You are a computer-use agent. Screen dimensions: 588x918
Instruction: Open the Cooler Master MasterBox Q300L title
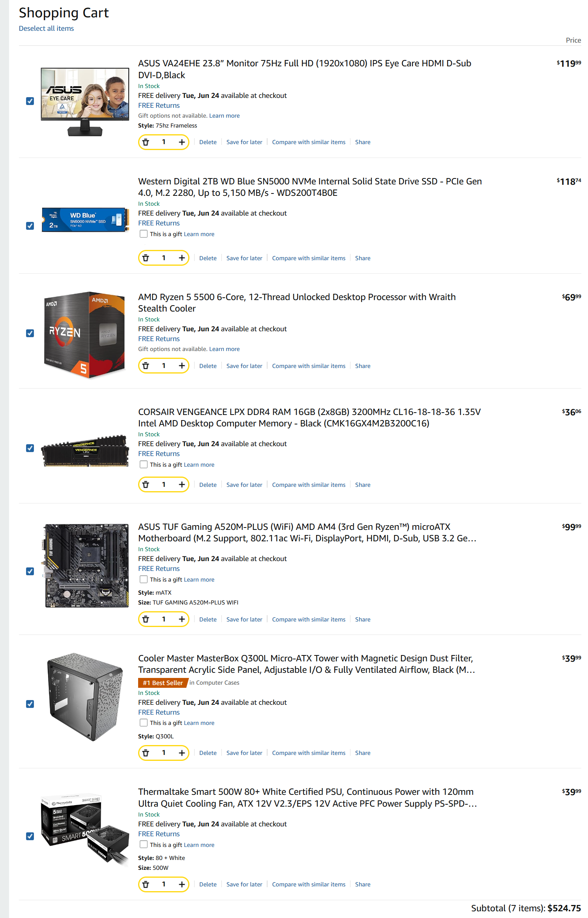(306, 664)
